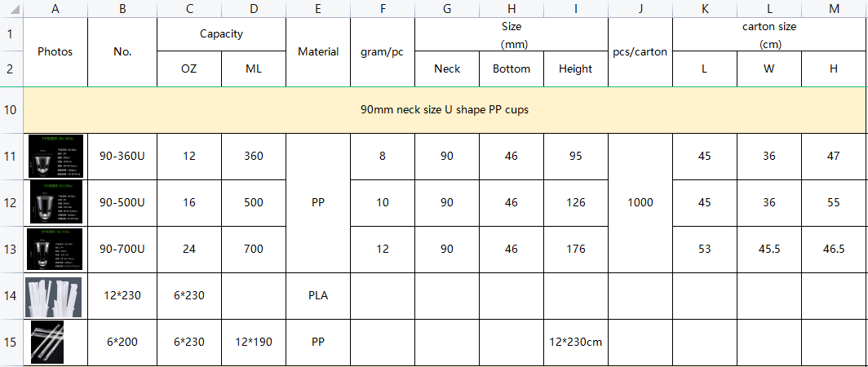Select the '45.5' carton width cell

tap(768, 249)
